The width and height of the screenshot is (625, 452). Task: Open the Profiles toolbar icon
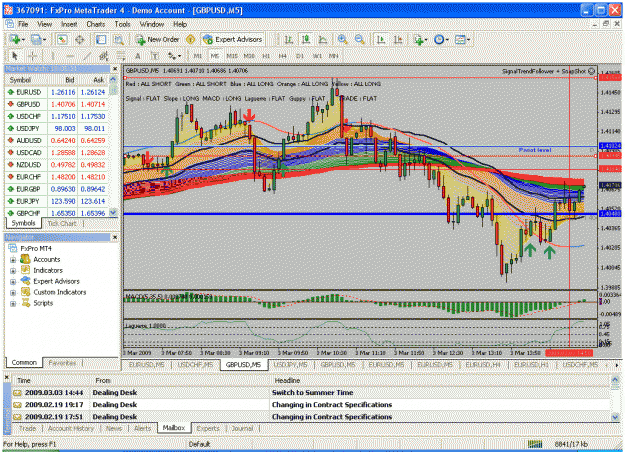(x=36, y=39)
